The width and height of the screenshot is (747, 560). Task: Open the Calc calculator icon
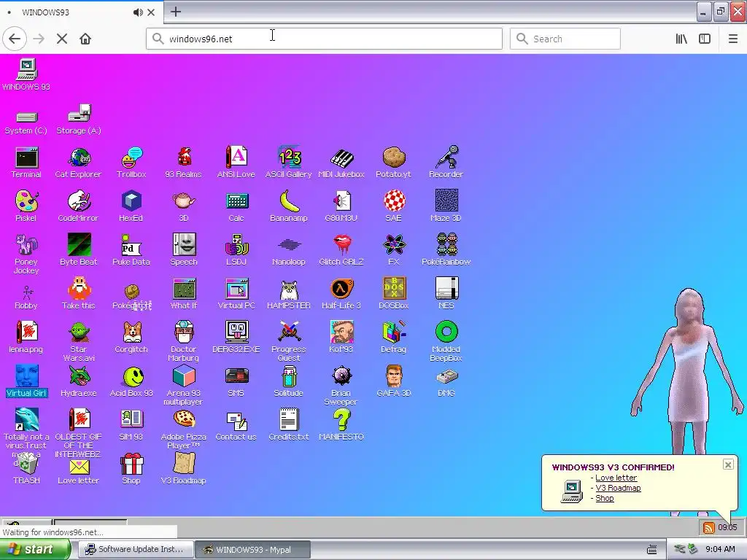(x=236, y=206)
